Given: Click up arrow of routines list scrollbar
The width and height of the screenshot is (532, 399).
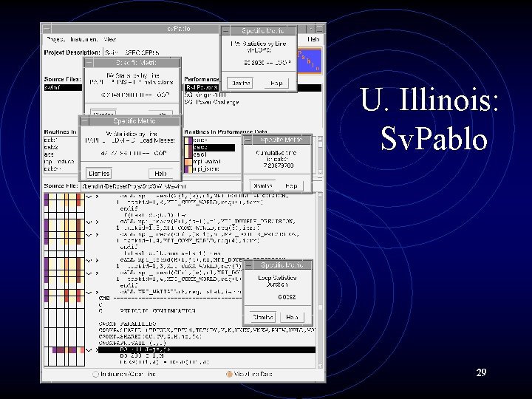Looking at the screenshot, I should [320, 140].
